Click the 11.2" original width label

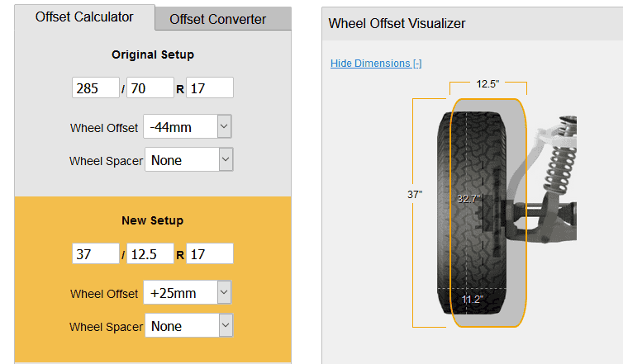click(x=473, y=300)
